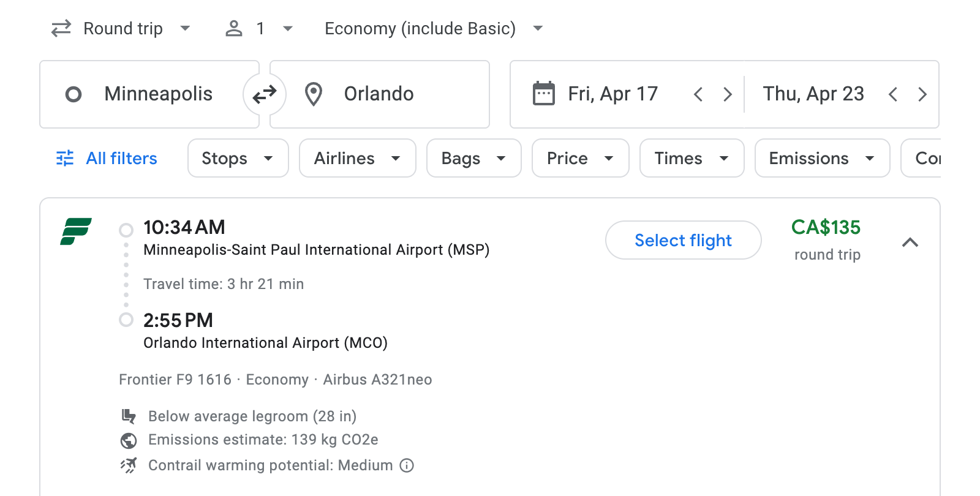Open the Airlines filter
The width and height of the screenshot is (980, 496).
tap(357, 158)
